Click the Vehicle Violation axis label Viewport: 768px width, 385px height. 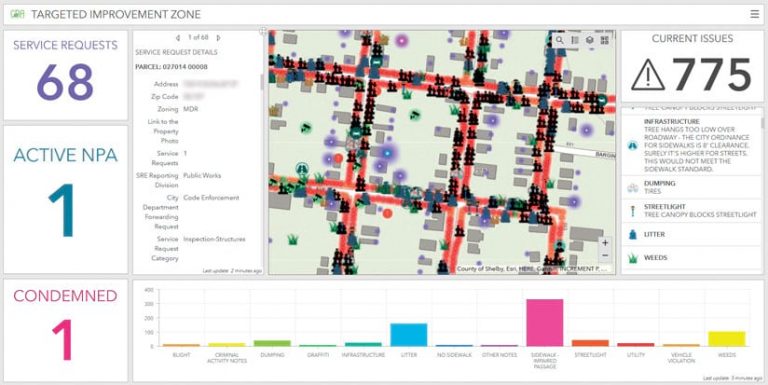coord(681,358)
